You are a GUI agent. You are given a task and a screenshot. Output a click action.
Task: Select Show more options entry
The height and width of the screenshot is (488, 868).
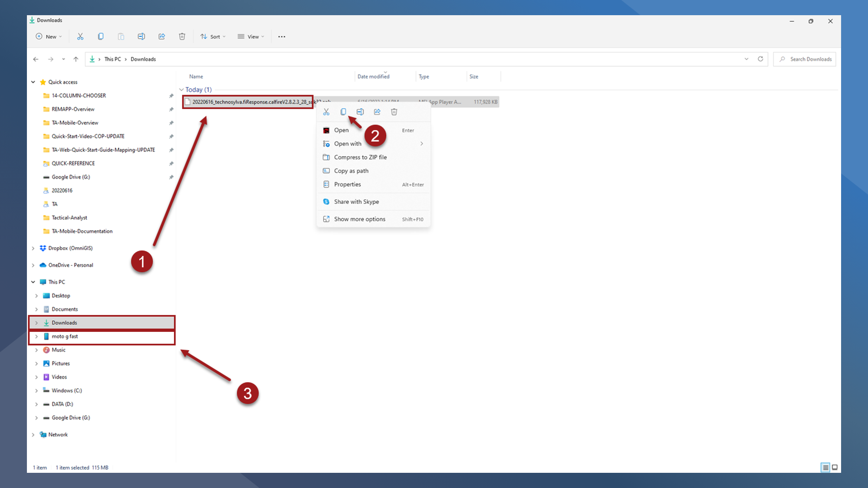click(x=359, y=219)
